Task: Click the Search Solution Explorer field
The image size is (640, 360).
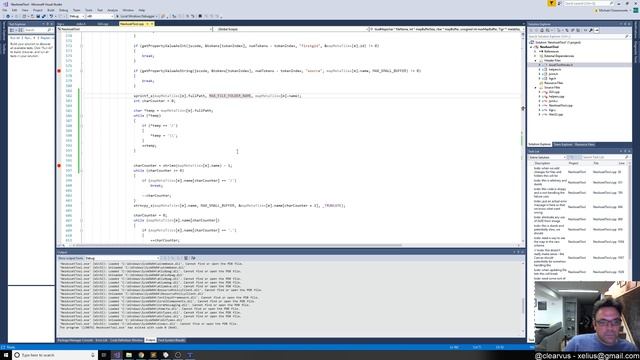Action: (579, 36)
